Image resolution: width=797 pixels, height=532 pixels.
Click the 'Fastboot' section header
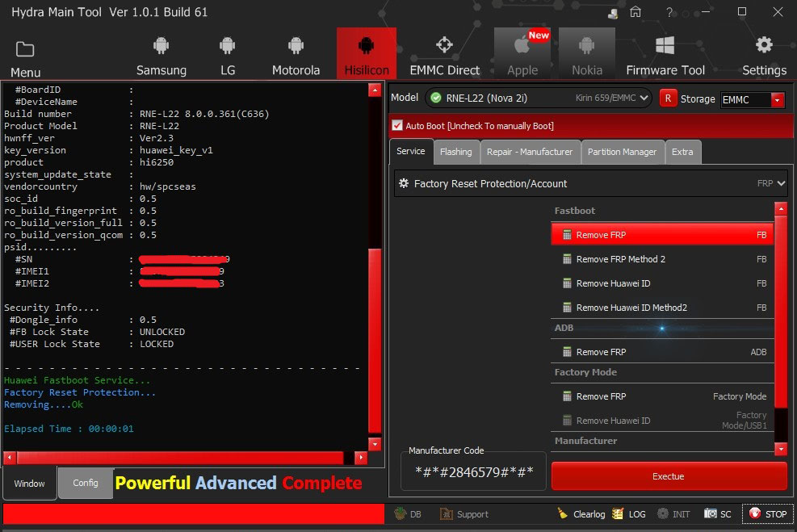coord(574,211)
